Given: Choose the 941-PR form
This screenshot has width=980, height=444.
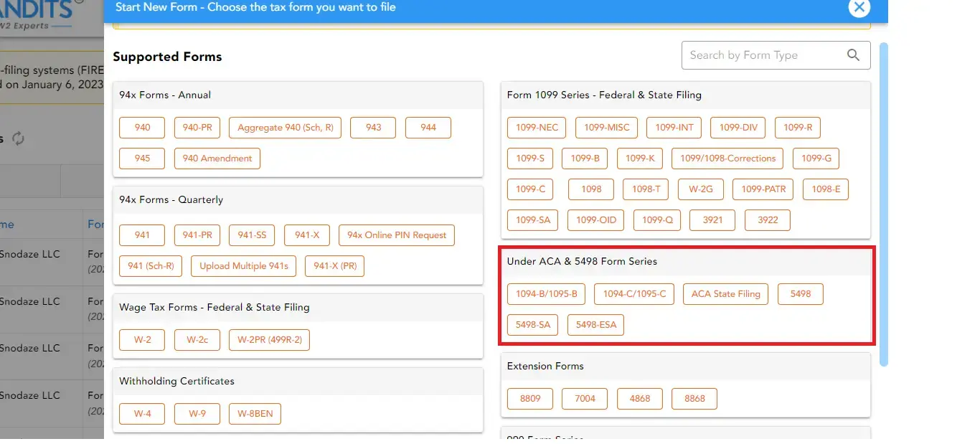Looking at the screenshot, I should tap(197, 235).
